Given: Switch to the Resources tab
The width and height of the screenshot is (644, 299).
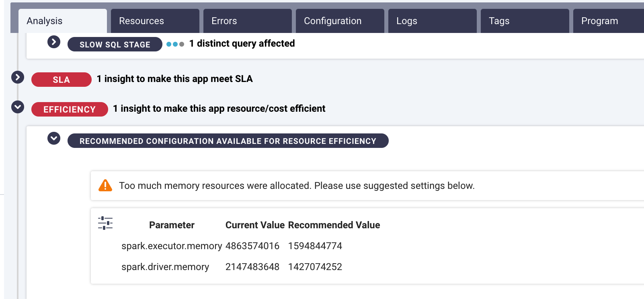Looking at the screenshot, I should coord(155,21).
